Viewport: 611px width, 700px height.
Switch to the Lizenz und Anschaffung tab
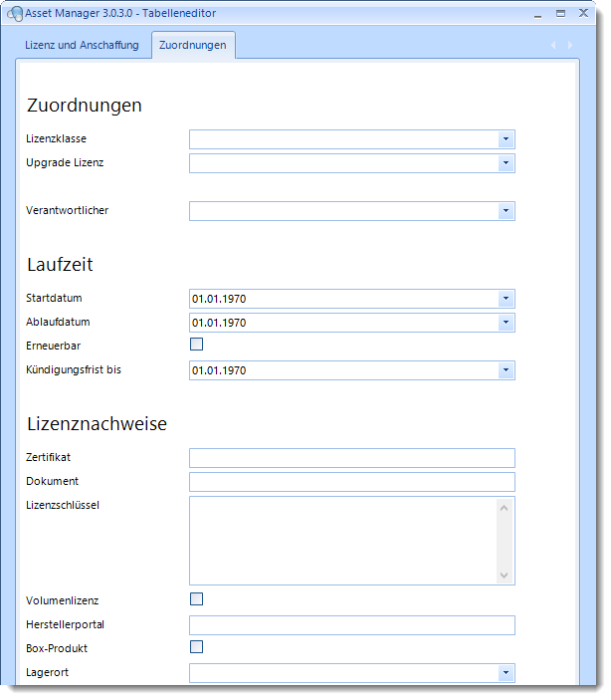point(82,45)
